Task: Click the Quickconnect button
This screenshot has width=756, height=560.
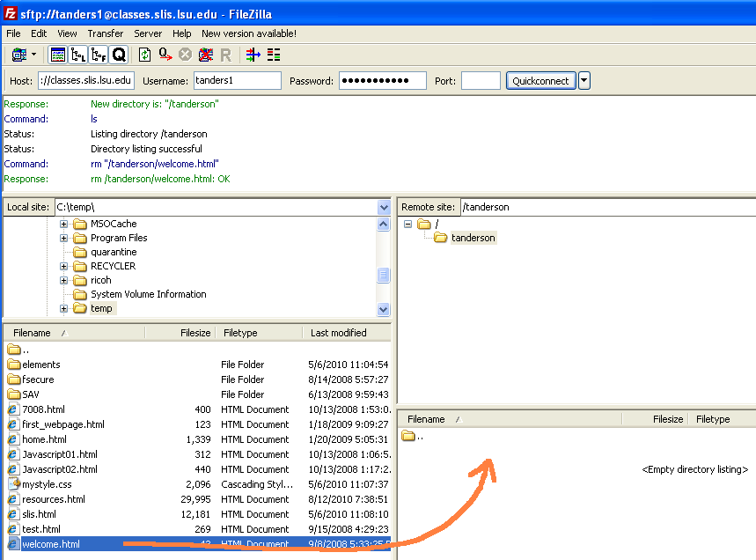Action: (x=540, y=81)
